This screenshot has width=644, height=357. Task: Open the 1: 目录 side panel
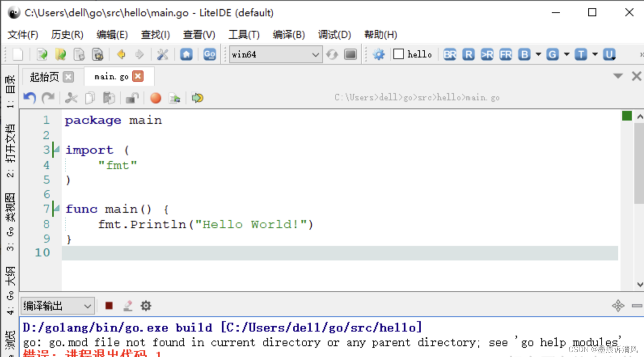coord(10,91)
